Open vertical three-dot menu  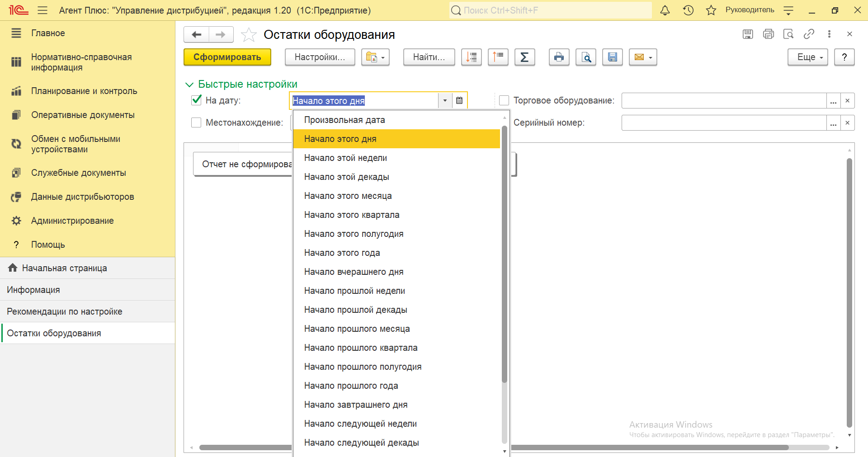click(x=829, y=34)
